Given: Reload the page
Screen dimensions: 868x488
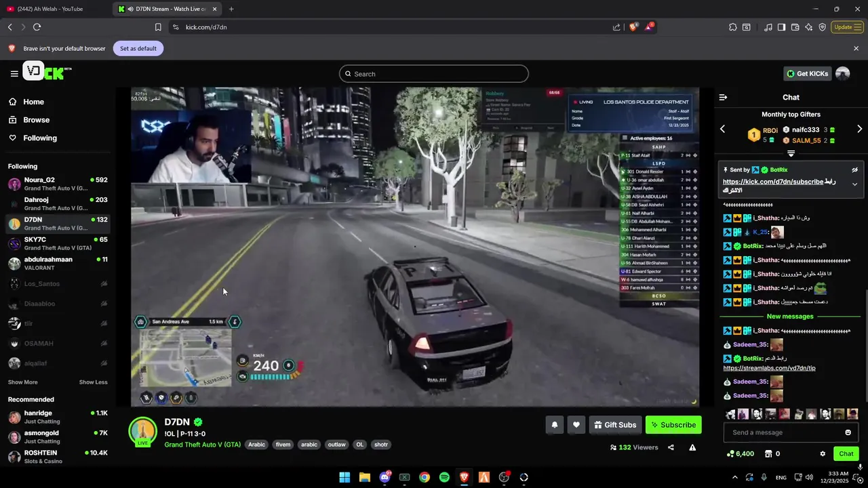Looking at the screenshot, I should [37, 27].
